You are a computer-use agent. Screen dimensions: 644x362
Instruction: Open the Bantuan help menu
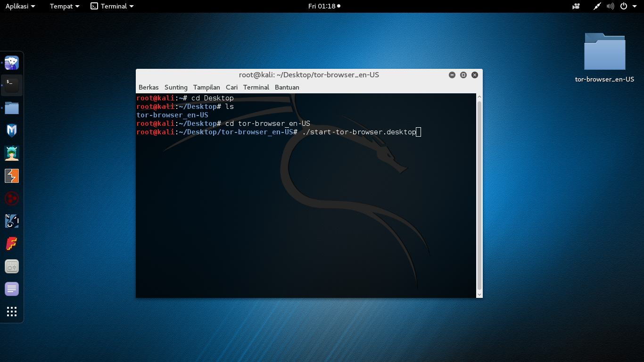coord(287,87)
